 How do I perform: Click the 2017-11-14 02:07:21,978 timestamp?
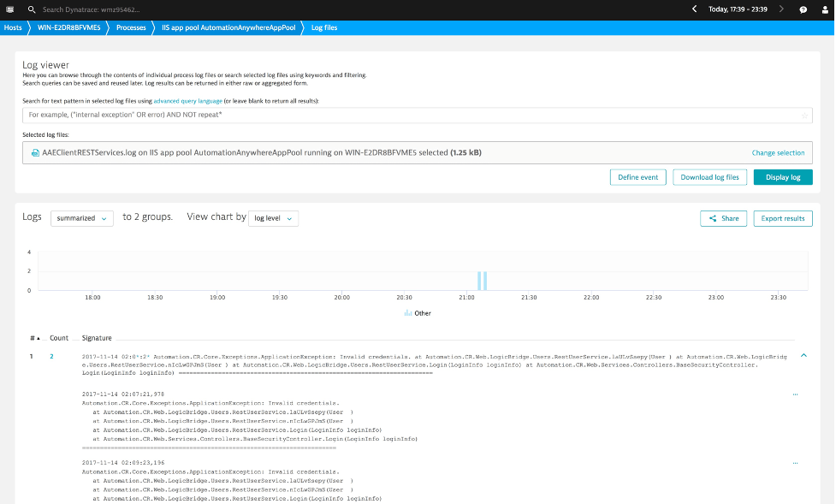[123, 394]
